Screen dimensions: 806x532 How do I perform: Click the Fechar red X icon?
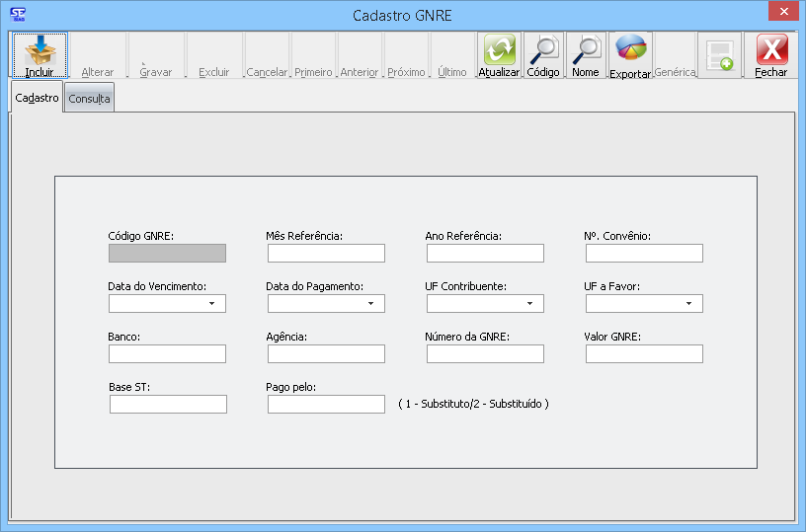click(771, 50)
